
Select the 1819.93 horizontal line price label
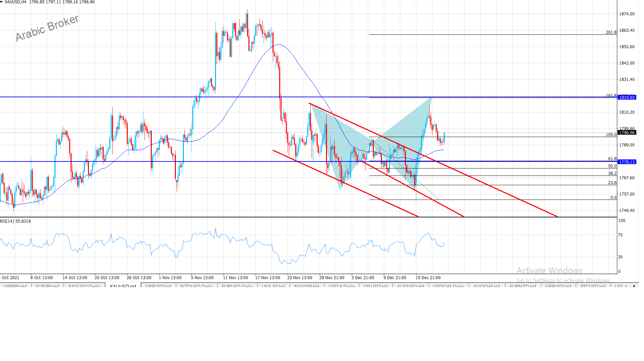coord(627,97)
